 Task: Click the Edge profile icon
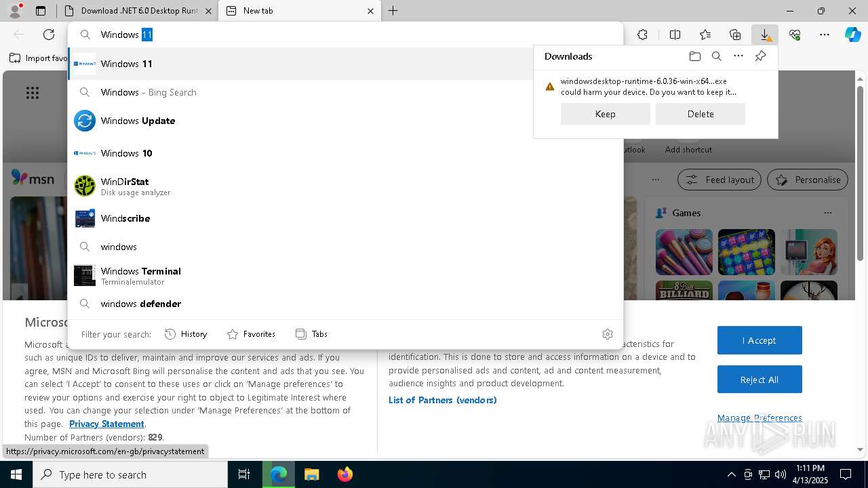click(15, 11)
